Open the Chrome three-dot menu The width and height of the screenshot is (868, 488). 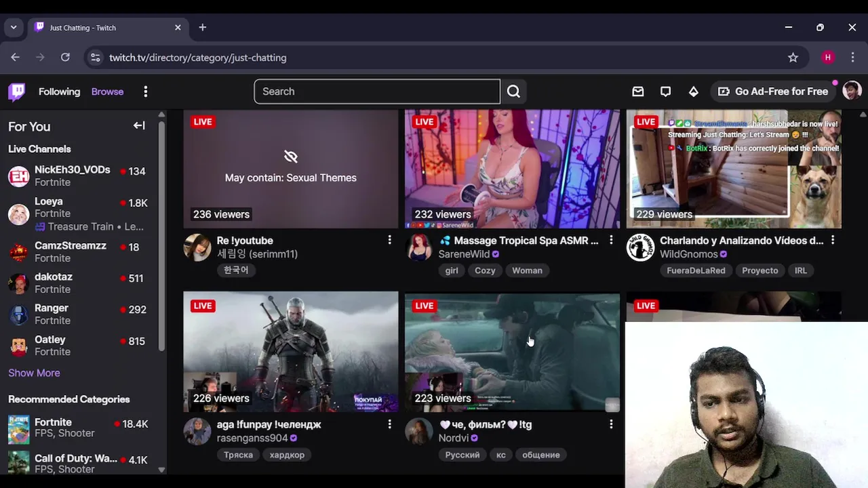(x=852, y=58)
